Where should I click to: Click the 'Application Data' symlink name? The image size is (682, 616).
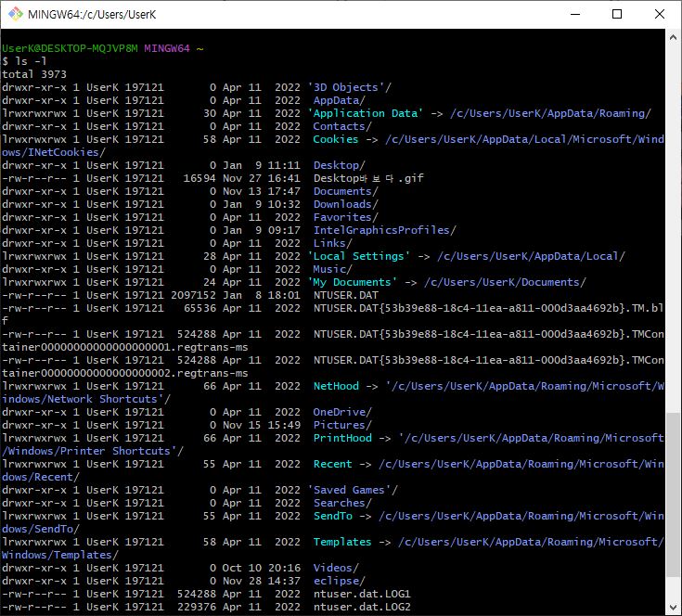click(366, 113)
